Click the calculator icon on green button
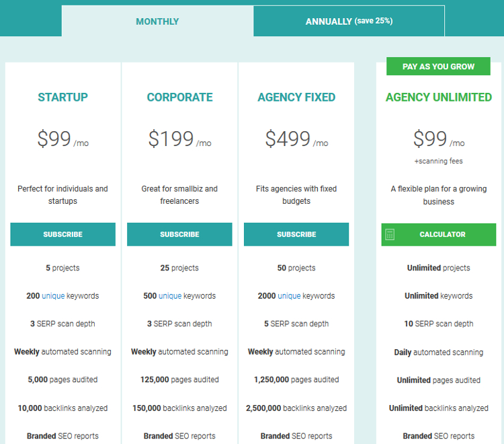This screenshot has width=504, height=444. [390, 235]
